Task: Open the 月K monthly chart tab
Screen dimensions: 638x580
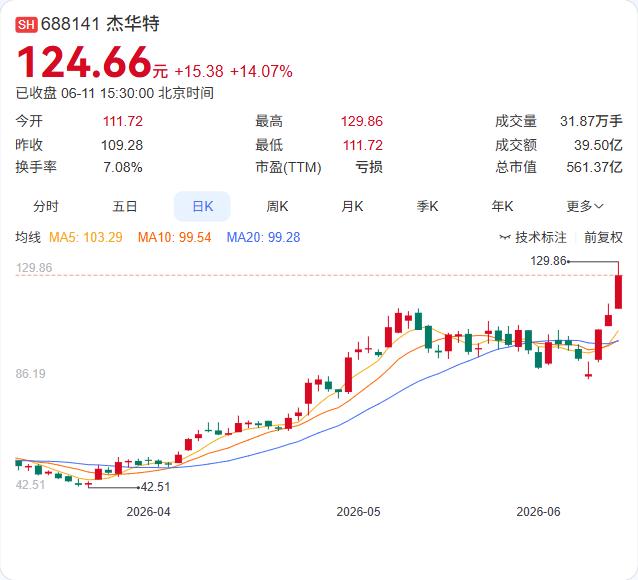Action: click(352, 206)
